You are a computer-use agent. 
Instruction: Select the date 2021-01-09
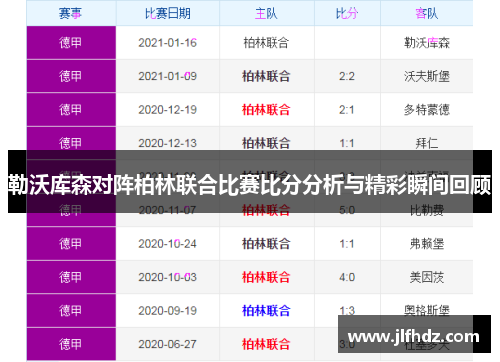coord(168,76)
